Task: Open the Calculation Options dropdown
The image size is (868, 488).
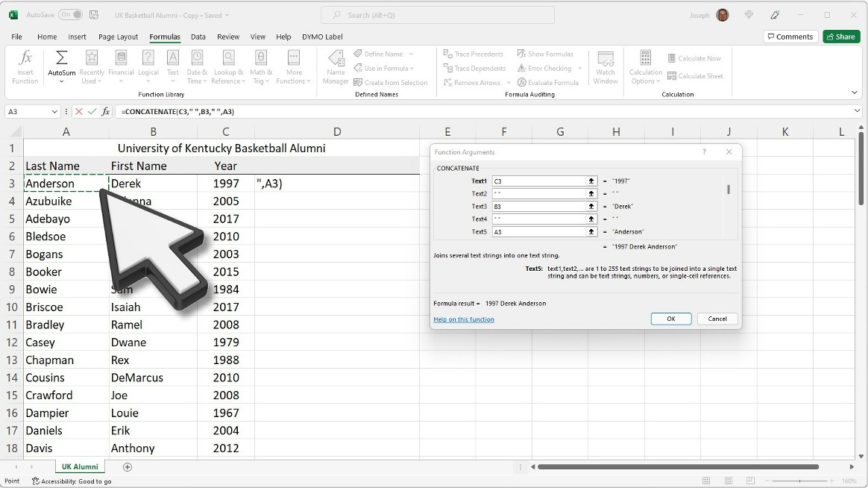Action: point(646,66)
